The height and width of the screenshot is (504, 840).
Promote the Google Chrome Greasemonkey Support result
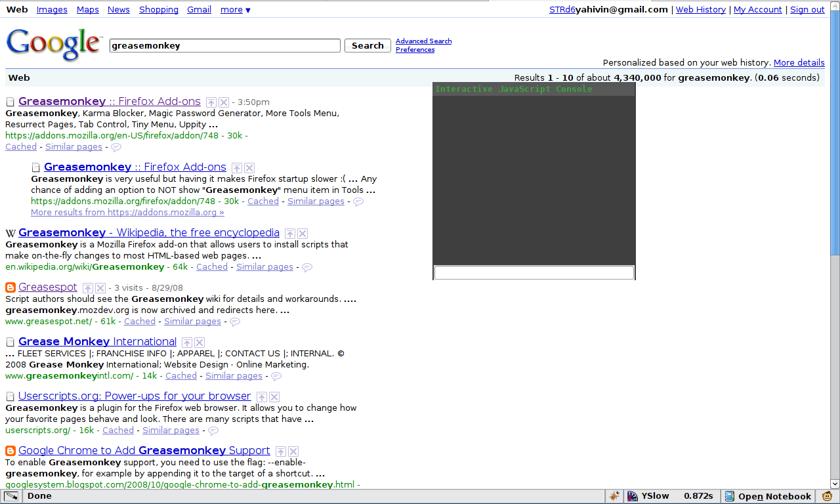click(281, 451)
